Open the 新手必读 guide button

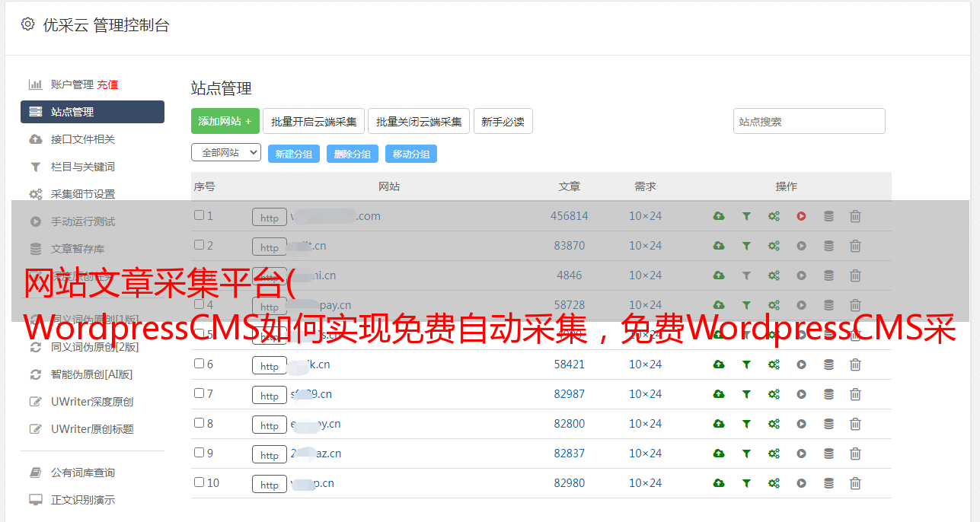[x=503, y=121]
